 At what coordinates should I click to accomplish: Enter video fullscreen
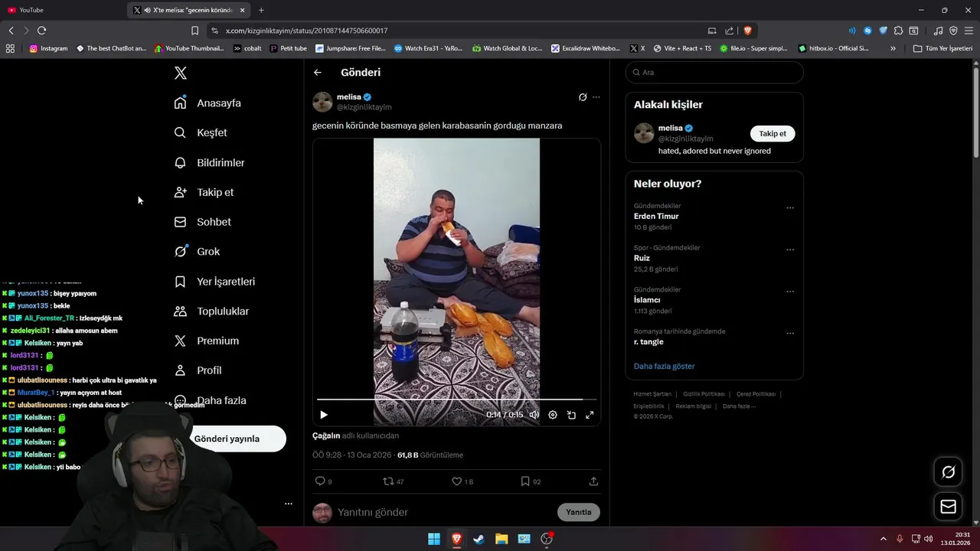tap(590, 415)
